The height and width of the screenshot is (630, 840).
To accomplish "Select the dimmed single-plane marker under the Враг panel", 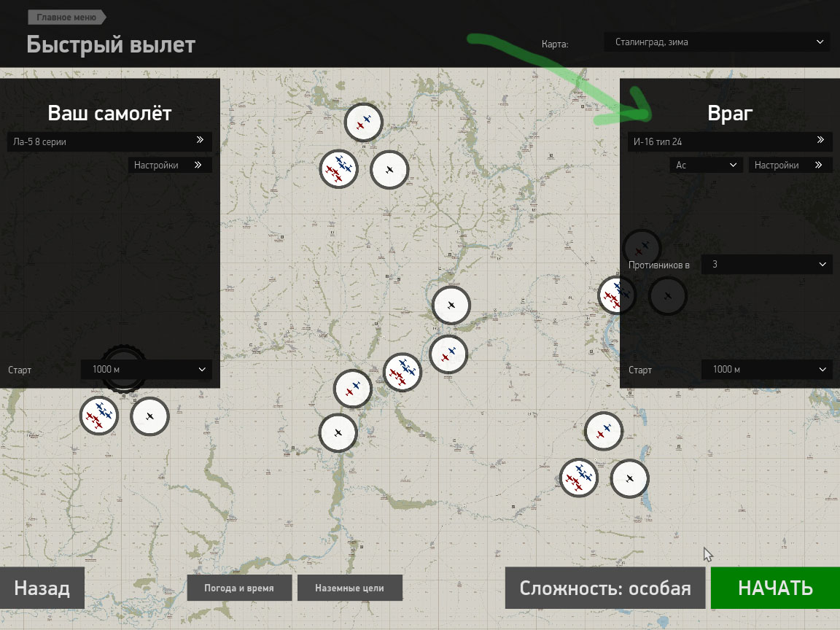I will tap(667, 296).
